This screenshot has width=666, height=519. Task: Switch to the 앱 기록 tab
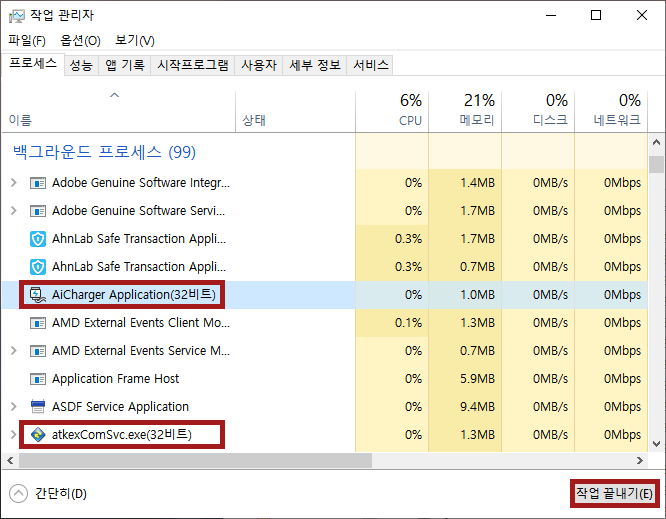click(x=124, y=65)
